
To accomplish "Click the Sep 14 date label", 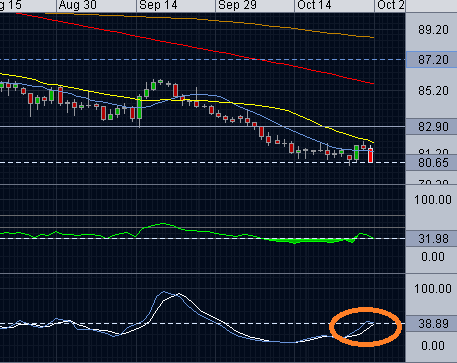I will pos(159,5).
